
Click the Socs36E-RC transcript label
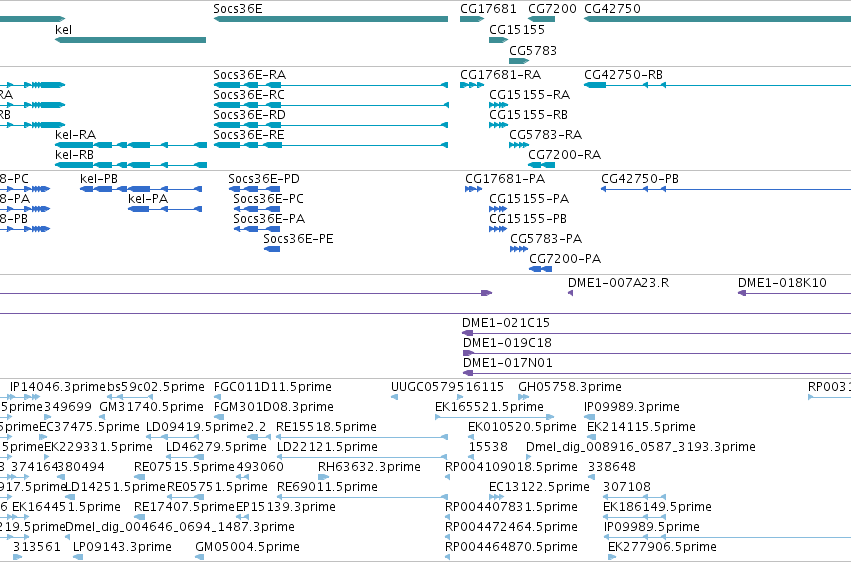coord(249,94)
